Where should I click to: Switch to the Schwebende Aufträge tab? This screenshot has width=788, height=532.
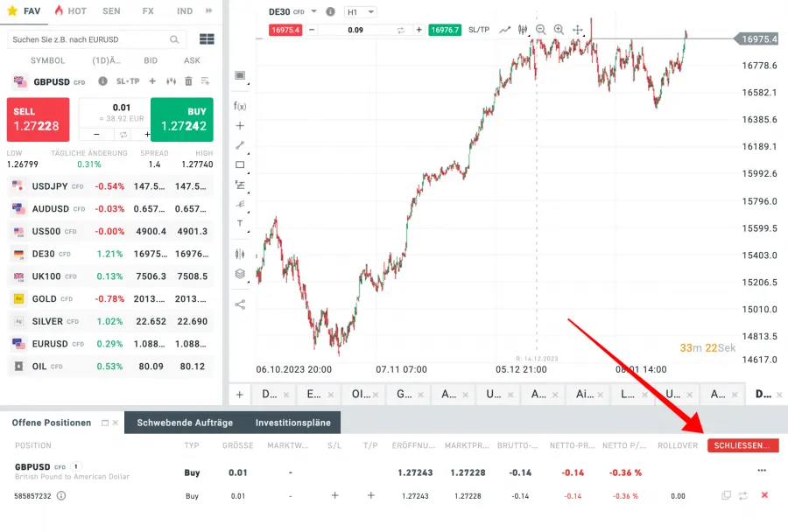pyautogui.click(x=185, y=423)
